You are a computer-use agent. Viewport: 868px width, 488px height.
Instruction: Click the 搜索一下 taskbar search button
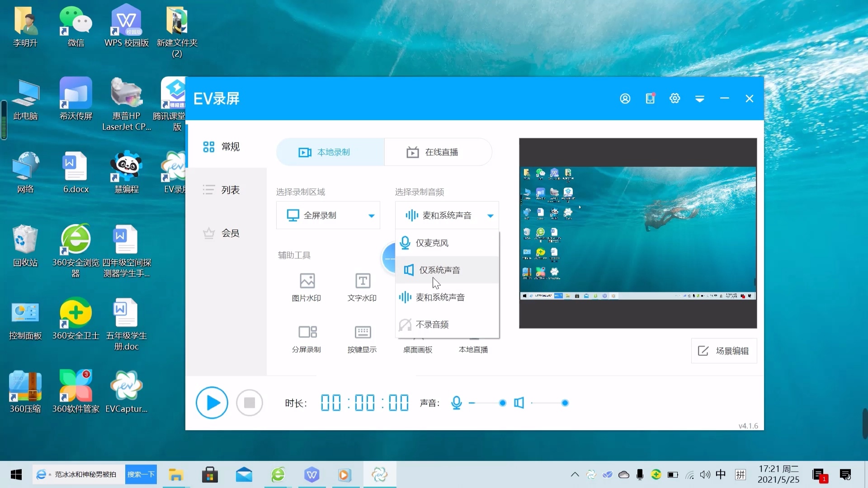click(x=141, y=474)
